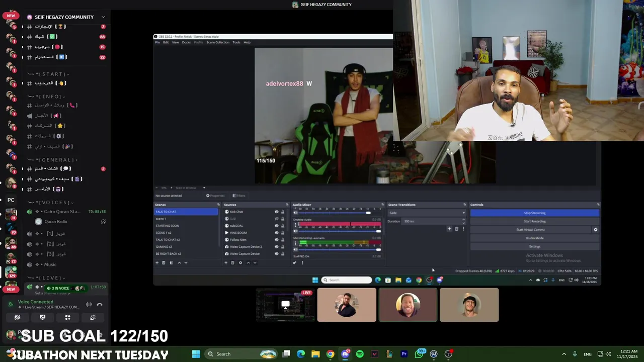Move source down in the Sources toolbar
The width and height of the screenshot is (644, 362).
click(x=255, y=262)
